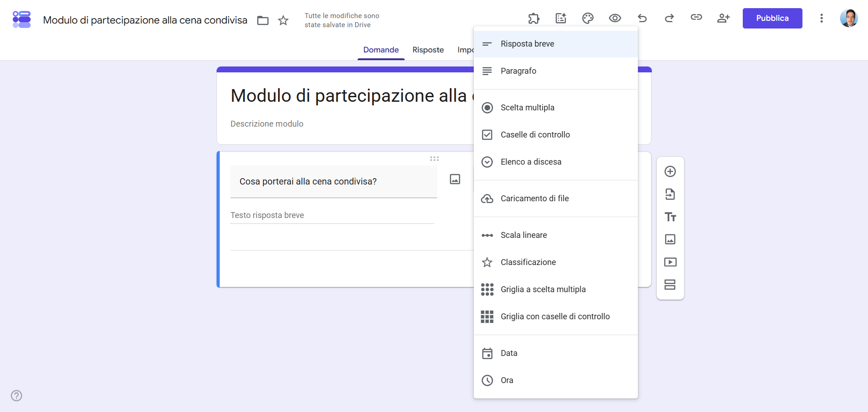Open the add collaborators icon
Image resolution: width=868 pixels, height=412 pixels.
(723, 18)
